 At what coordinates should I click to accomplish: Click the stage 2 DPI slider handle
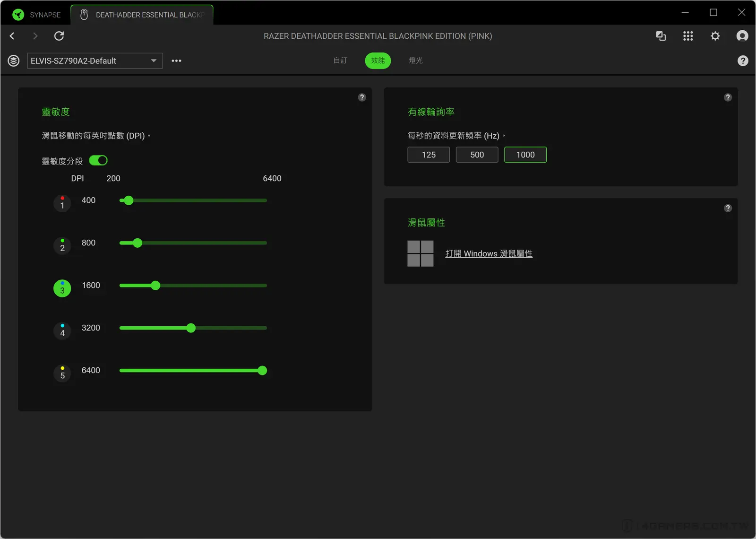[137, 243]
